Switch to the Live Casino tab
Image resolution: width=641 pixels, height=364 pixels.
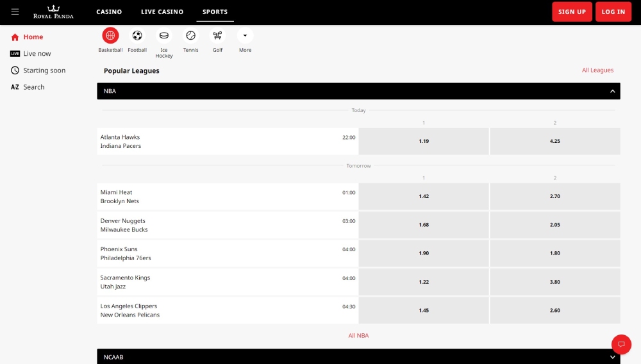[x=162, y=12]
